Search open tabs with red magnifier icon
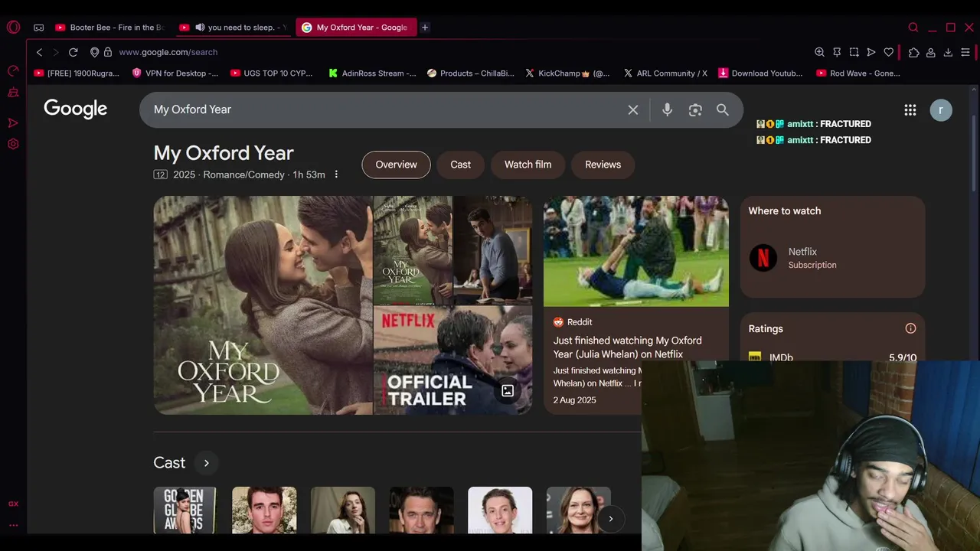980x551 pixels. coord(913,28)
